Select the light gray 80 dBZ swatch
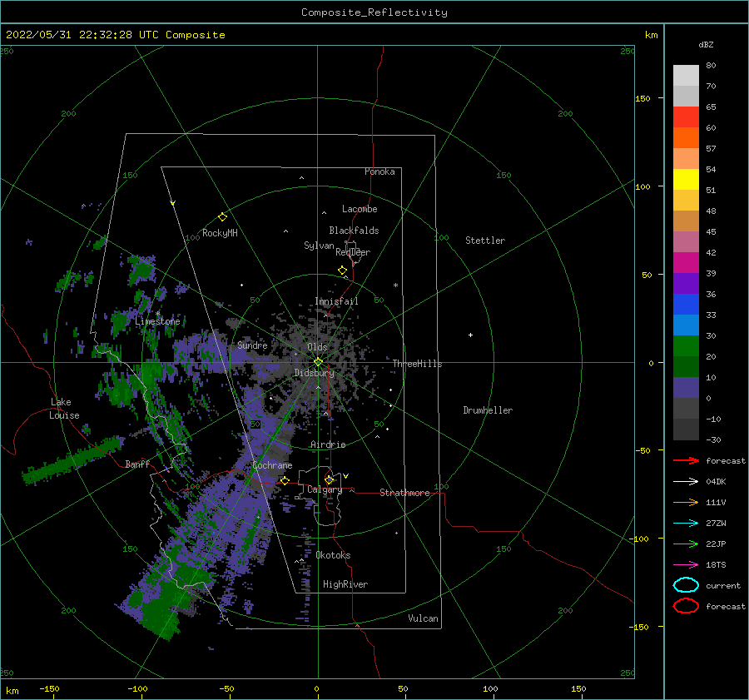 point(686,75)
